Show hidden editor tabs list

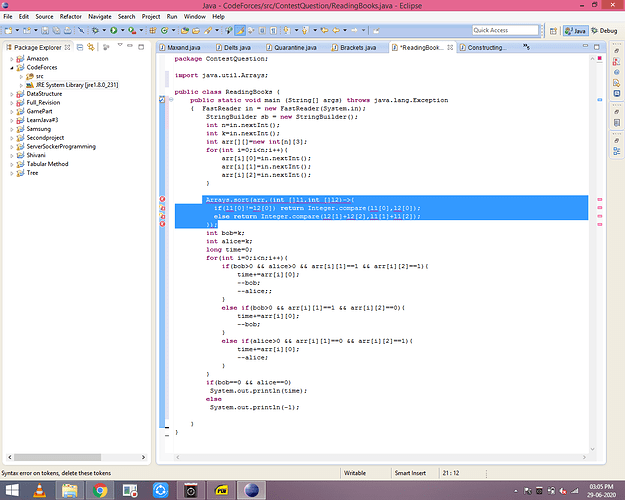point(527,47)
